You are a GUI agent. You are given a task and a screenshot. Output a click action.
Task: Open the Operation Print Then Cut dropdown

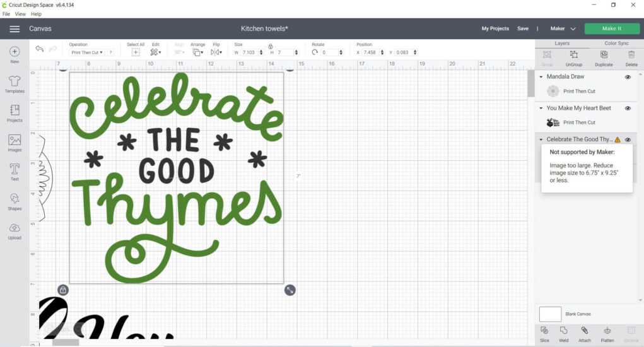point(86,52)
